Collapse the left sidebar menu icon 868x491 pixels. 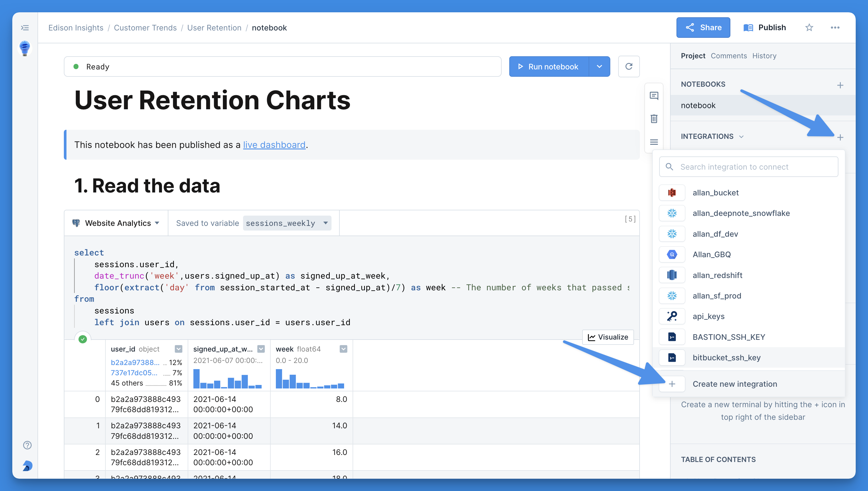coord(25,28)
